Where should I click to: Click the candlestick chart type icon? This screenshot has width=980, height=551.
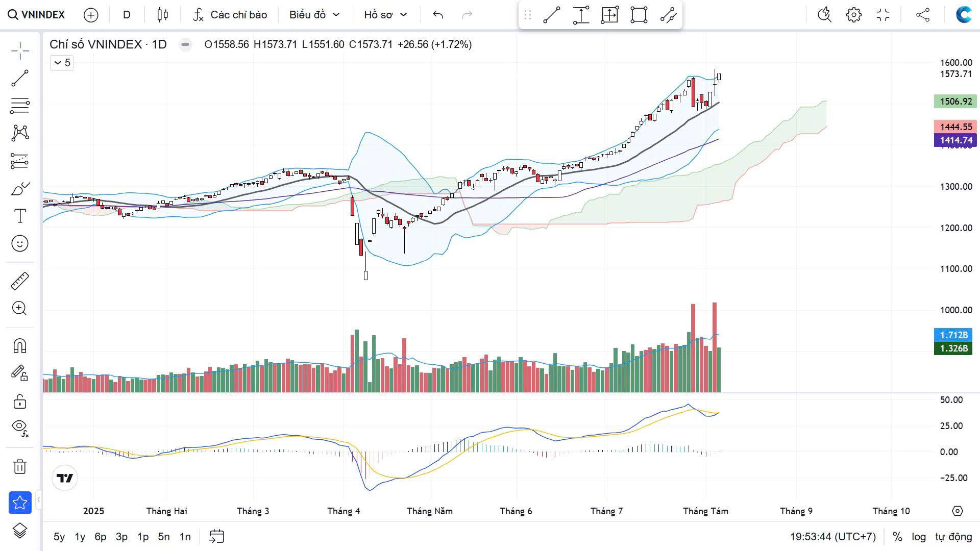162,15
